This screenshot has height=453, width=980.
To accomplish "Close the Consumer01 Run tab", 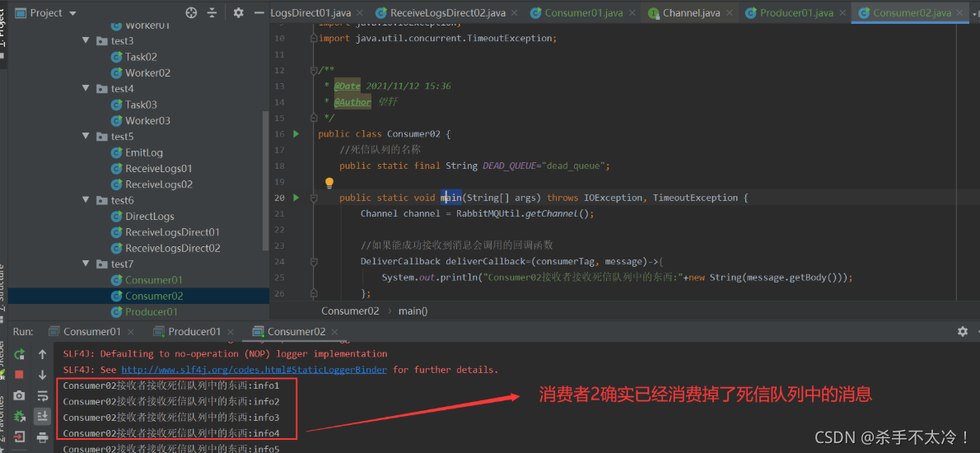I will (x=131, y=332).
